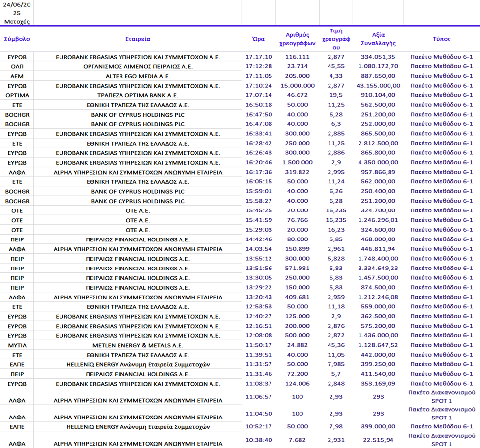Click quantity cell 76.766
Image resolution: width=480 pixels, height=448 pixels.
(297, 220)
